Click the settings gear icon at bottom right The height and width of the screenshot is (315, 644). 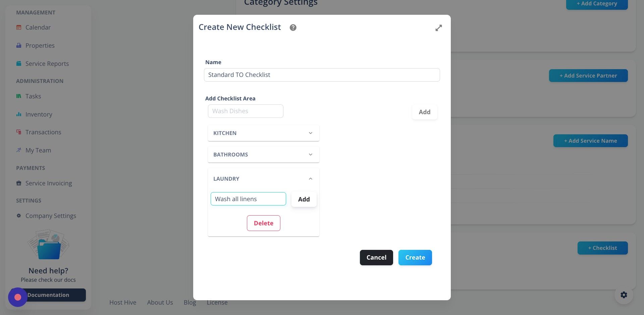[624, 295]
